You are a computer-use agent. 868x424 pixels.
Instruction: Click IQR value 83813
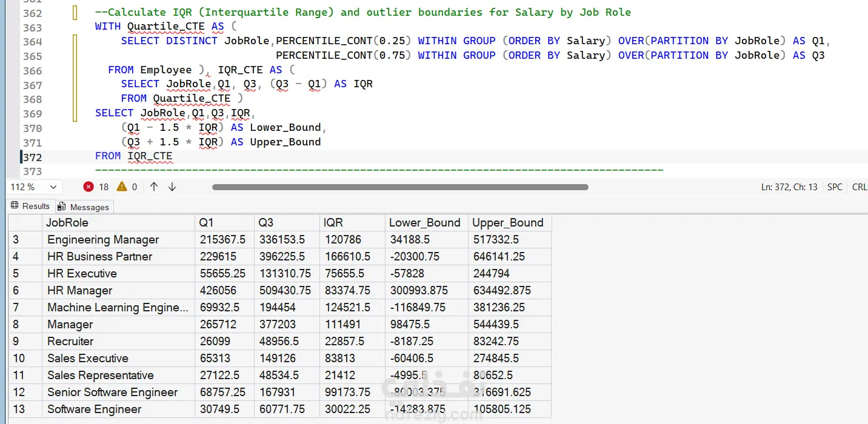coord(352,358)
